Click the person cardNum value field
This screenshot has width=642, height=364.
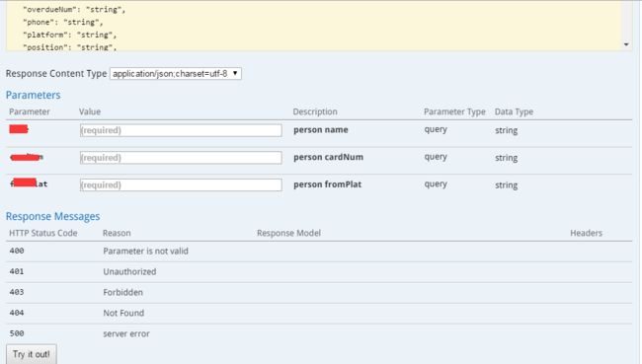pyautogui.click(x=181, y=158)
